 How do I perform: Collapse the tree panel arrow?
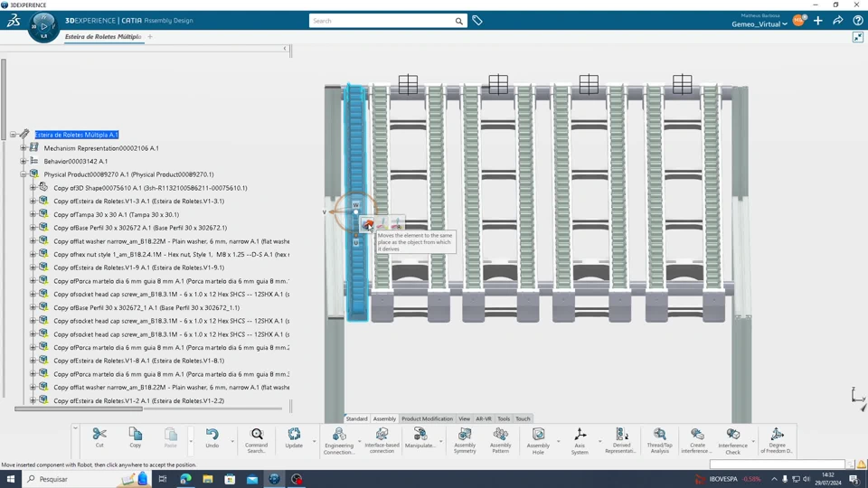click(x=285, y=49)
